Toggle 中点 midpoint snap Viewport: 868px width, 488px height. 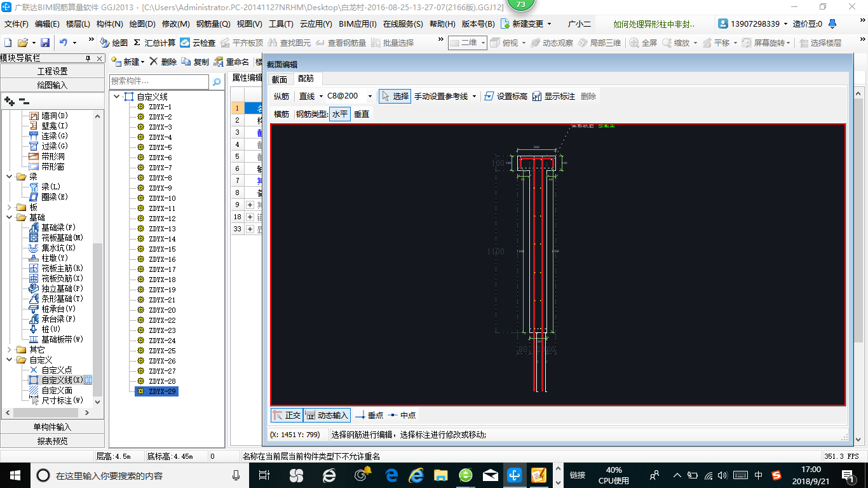(402, 415)
